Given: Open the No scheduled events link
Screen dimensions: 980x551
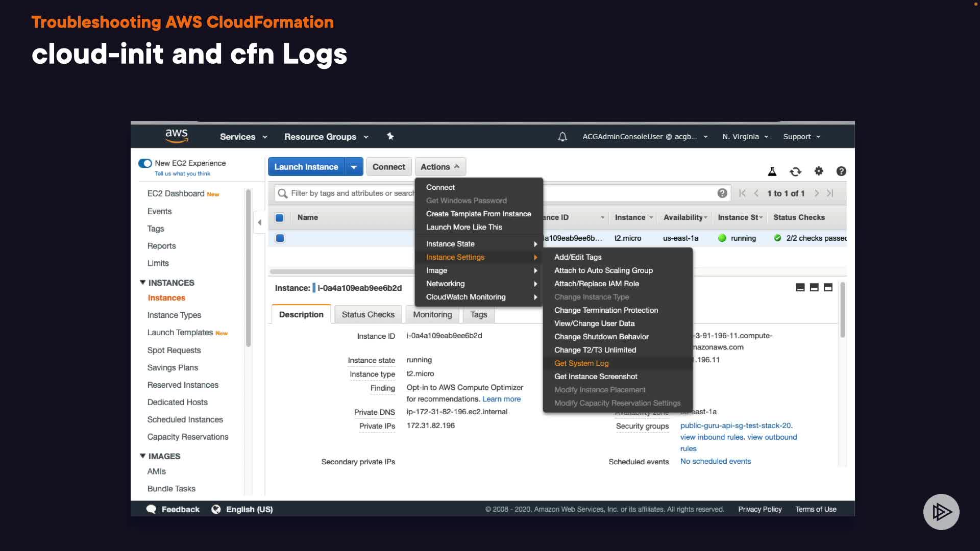Looking at the screenshot, I should pos(715,461).
